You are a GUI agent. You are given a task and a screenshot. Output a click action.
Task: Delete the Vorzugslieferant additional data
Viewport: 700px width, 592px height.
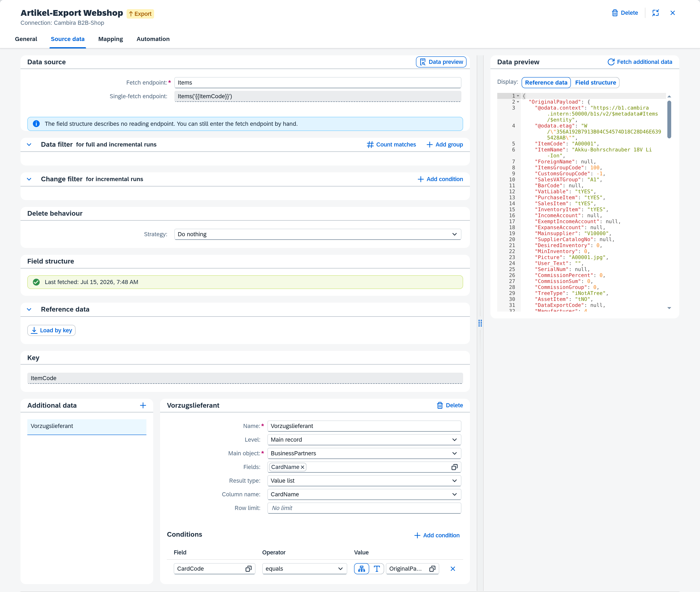450,405
